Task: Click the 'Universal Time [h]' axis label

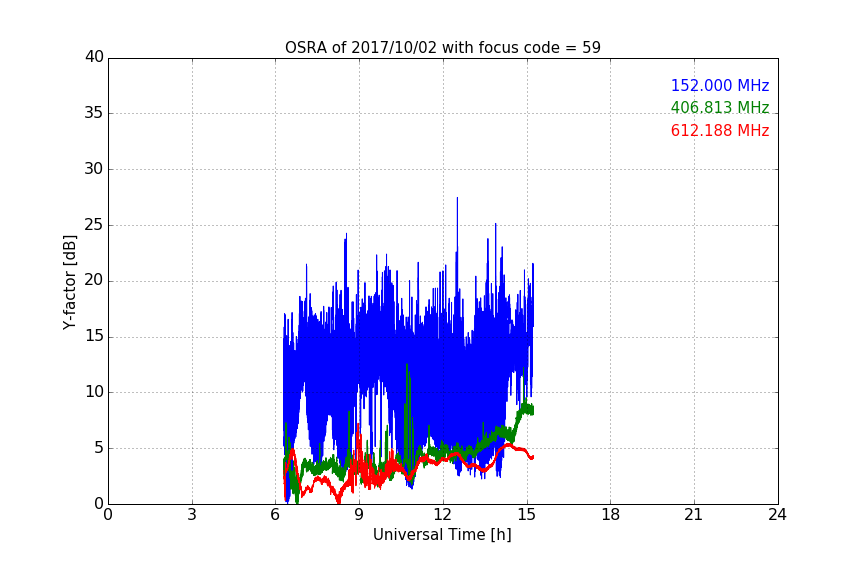Action: (x=442, y=535)
